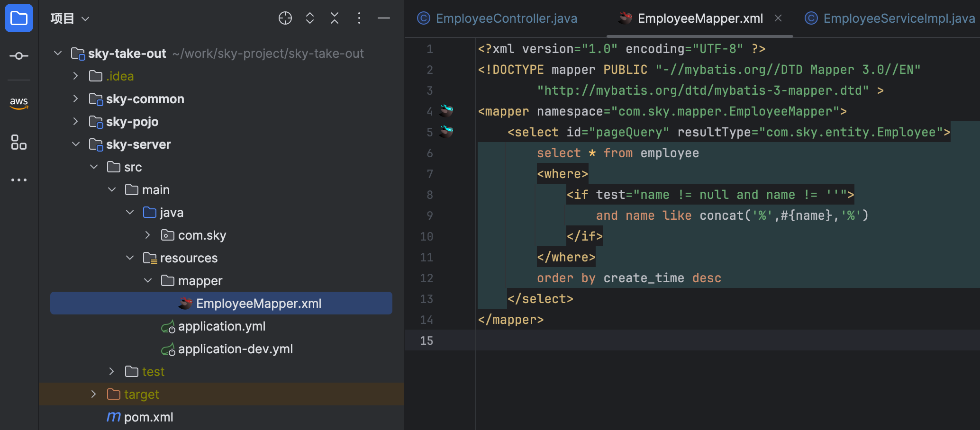
Task: Click the closing </select> tag on line 13
Action: click(540, 299)
